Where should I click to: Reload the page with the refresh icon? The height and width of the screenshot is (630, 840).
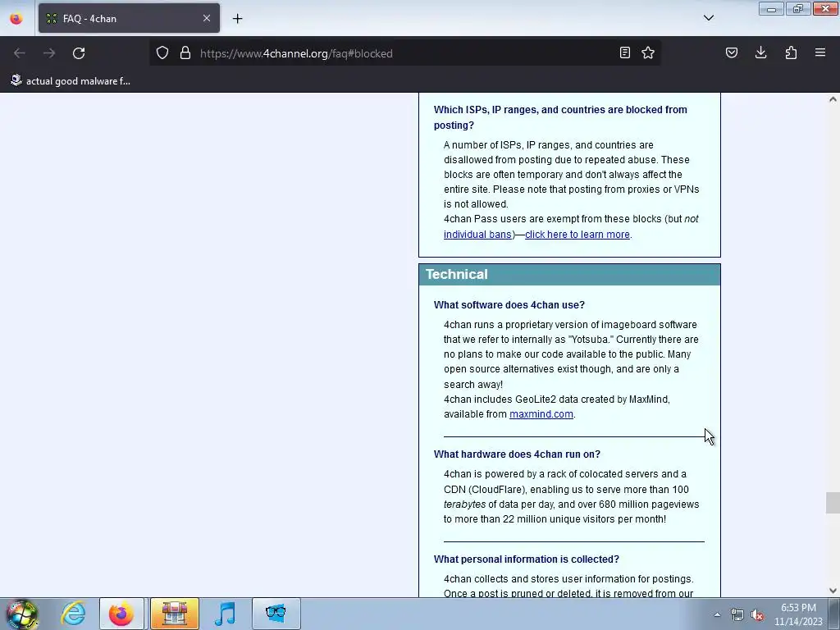pyautogui.click(x=79, y=53)
